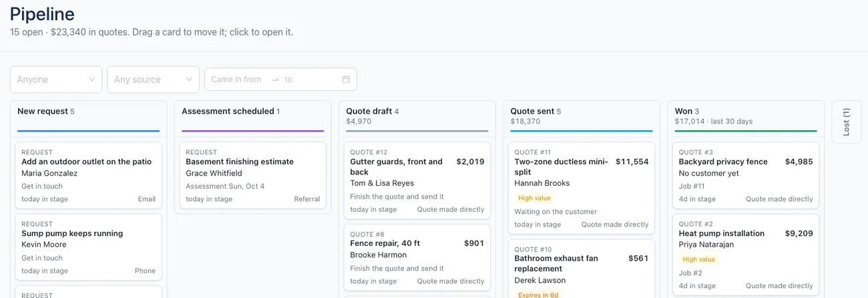Click the $4,970 Quote draft total
The width and height of the screenshot is (868, 298).
[359, 122]
